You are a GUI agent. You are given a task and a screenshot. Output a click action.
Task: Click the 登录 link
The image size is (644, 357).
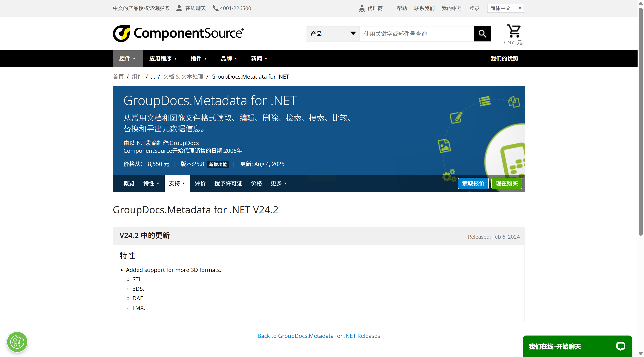(x=474, y=8)
